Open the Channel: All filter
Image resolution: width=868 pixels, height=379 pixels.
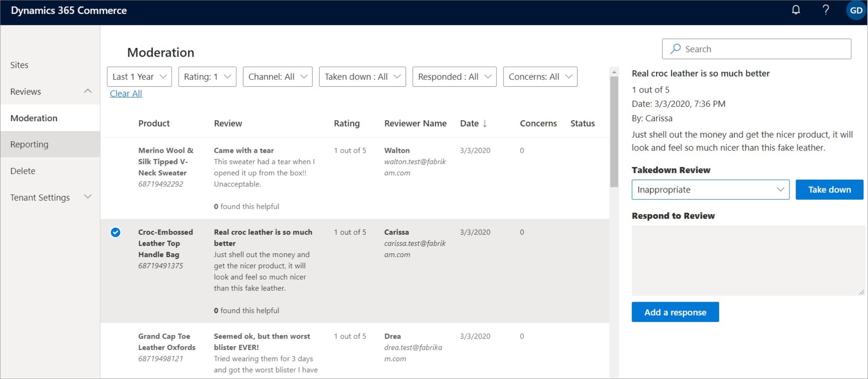(278, 77)
